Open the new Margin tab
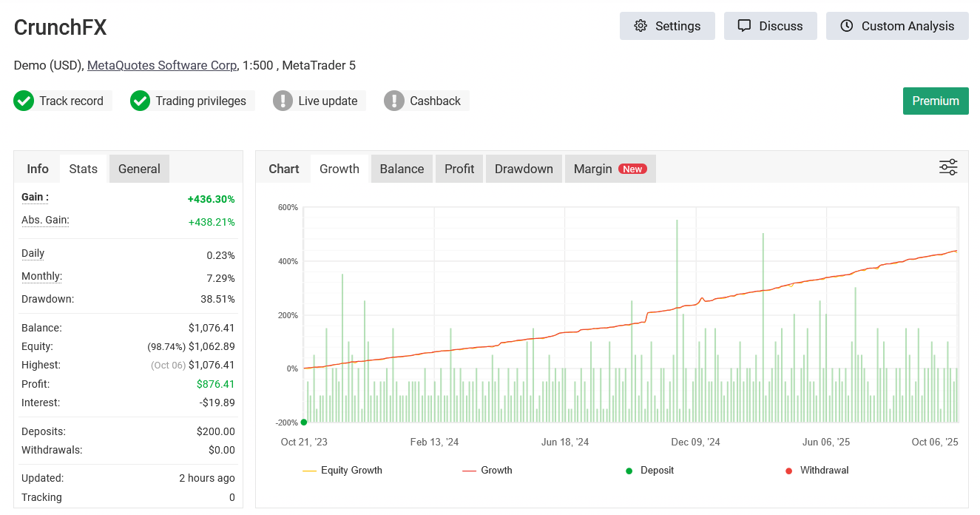Screen dimensions: 980x515 pos(593,168)
